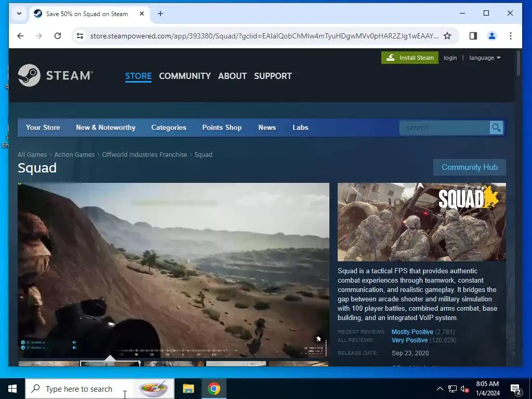Screen dimensions: 532x399
Task: Open the Windows Start menu
Action: 12,389
